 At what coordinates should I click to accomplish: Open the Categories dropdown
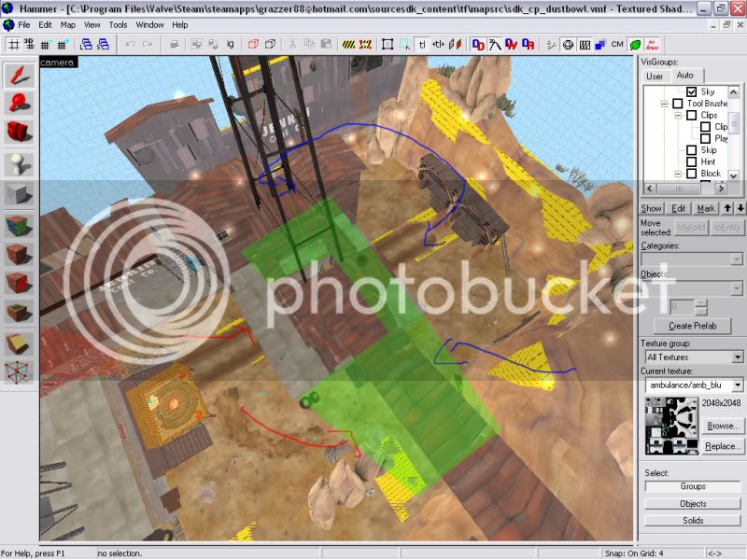737,259
